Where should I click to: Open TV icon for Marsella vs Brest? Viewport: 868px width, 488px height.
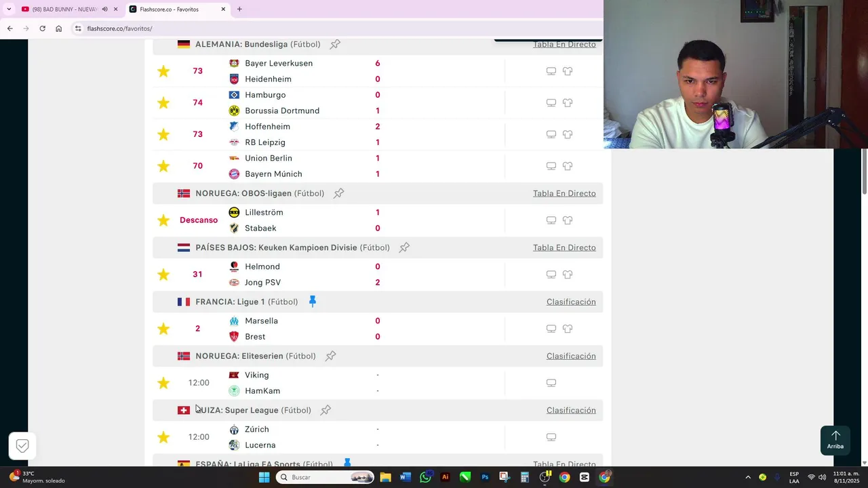pos(551,329)
